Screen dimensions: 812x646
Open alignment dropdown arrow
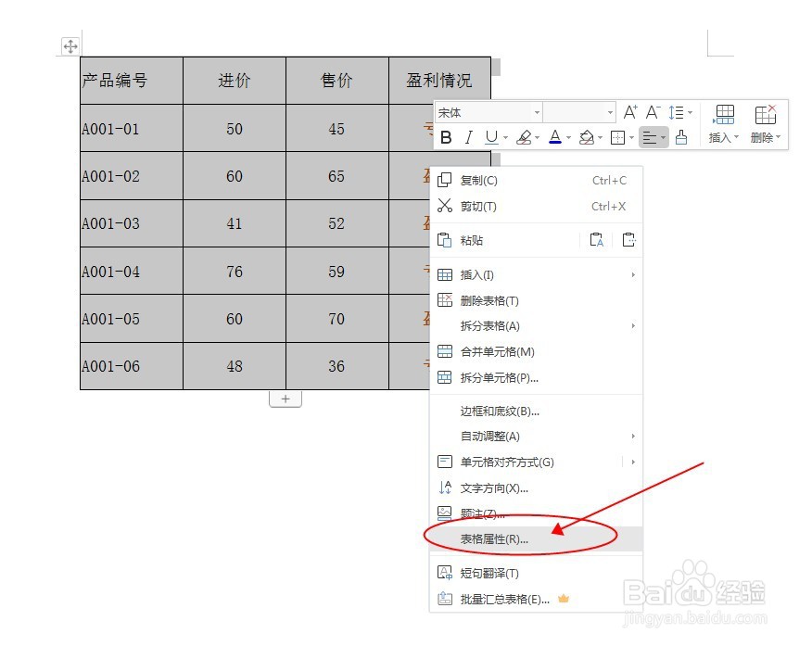[x=663, y=138]
